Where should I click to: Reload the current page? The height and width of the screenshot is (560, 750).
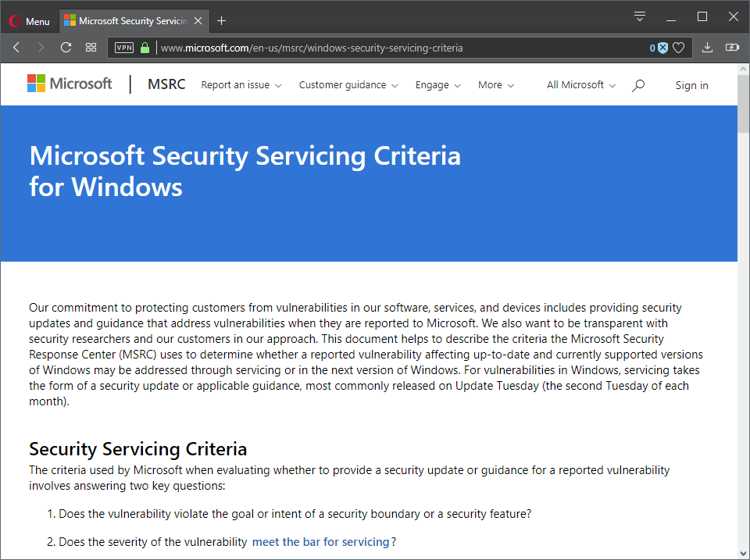pos(66,48)
